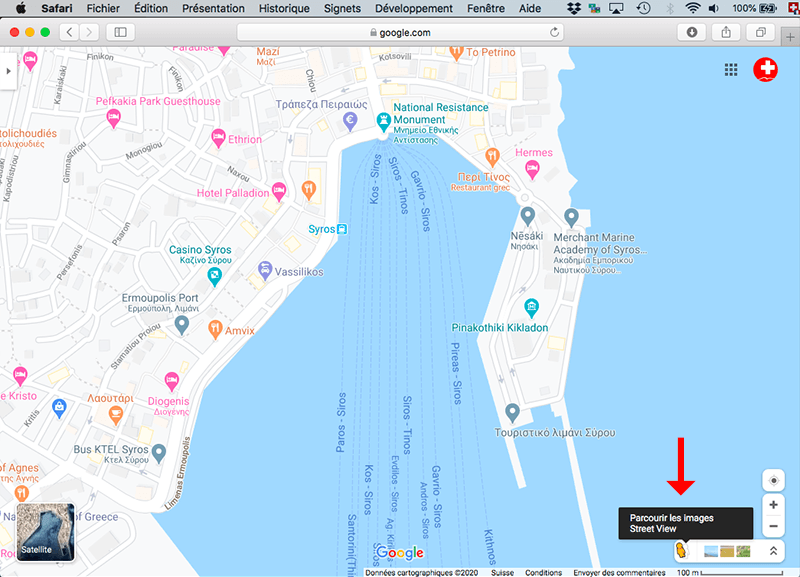Switch to Satellite view thumbnail
This screenshot has width=800, height=577.
[x=45, y=532]
